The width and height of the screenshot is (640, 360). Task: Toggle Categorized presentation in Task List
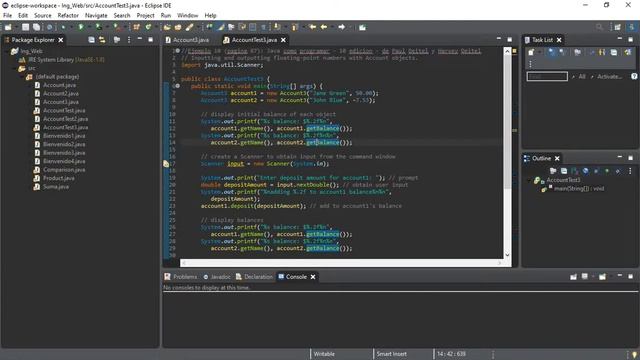(551, 52)
